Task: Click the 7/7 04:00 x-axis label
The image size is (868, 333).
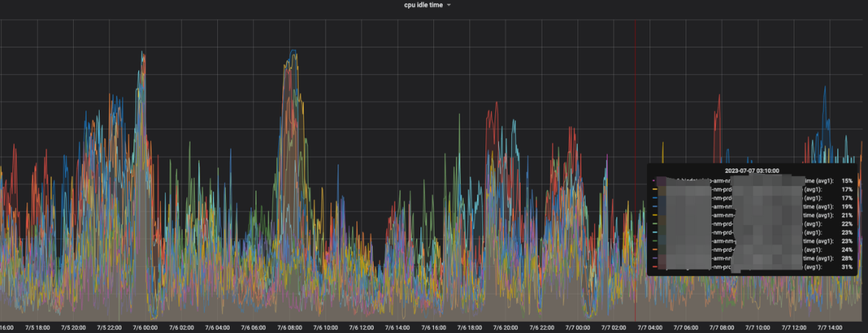Action: [x=649, y=327]
